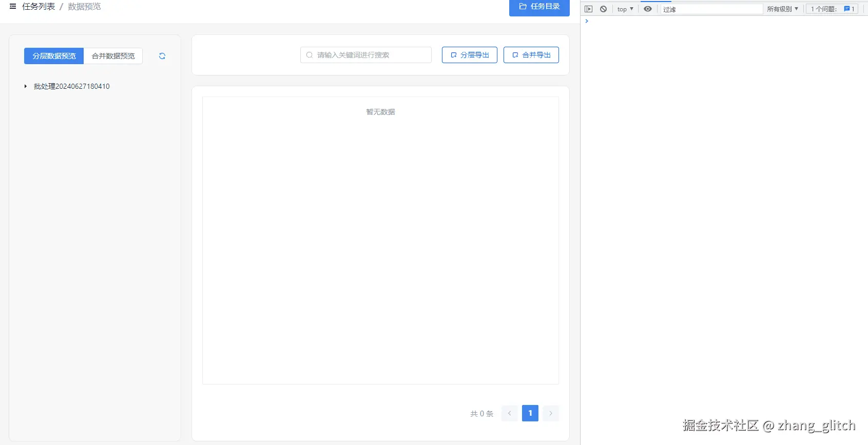Click the search magnifier icon
Screen dimensions: 868x445
coord(310,55)
